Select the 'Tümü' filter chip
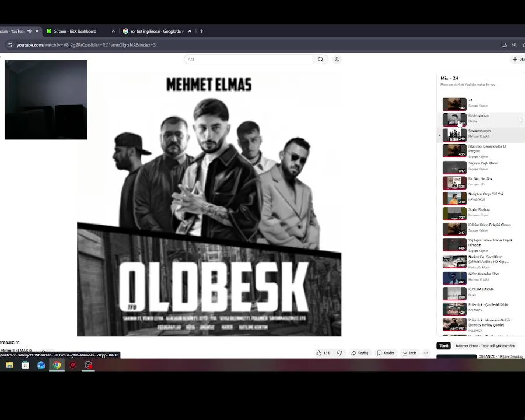525x420 pixels. pyautogui.click(x=444, y=346)
